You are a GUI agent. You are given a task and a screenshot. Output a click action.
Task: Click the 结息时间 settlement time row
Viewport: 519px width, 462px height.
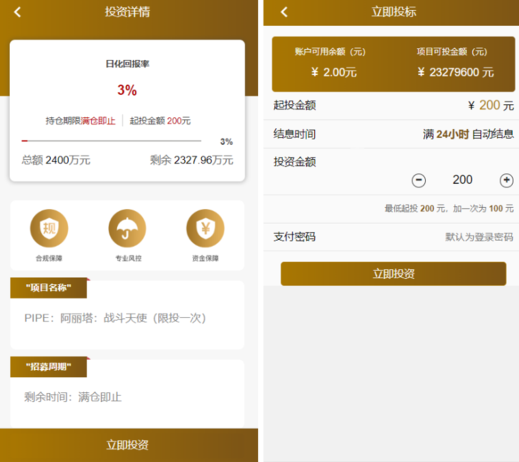tap(391, 134)
